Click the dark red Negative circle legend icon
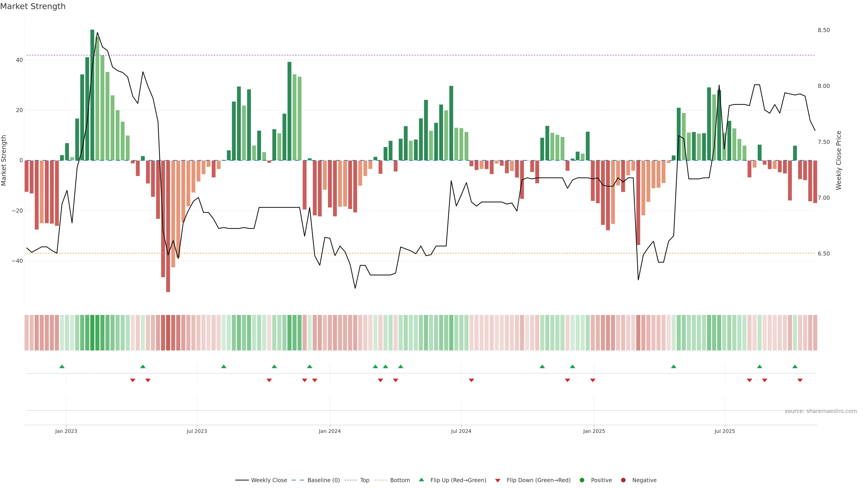This screenshot has height=488, width=868. point(623,480)
